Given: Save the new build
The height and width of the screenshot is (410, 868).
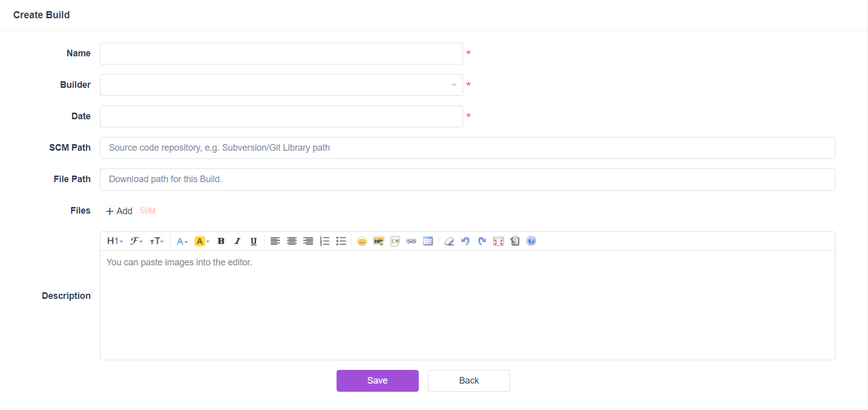Looking at the screenshot, I should (377, 381).
